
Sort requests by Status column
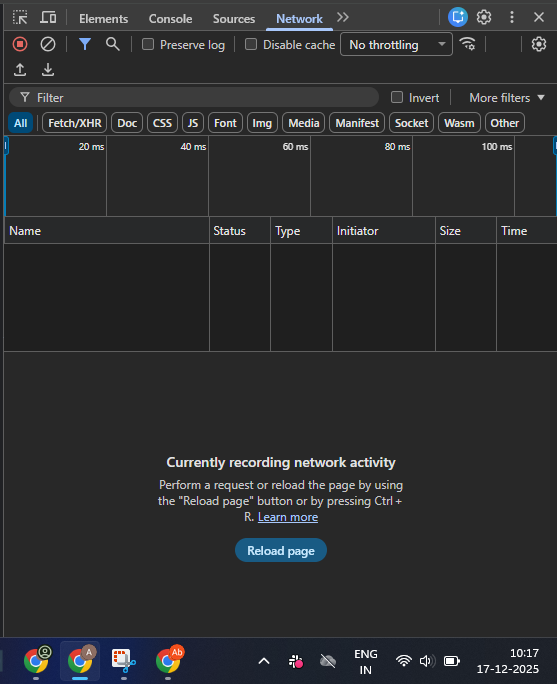coord(240,231)
